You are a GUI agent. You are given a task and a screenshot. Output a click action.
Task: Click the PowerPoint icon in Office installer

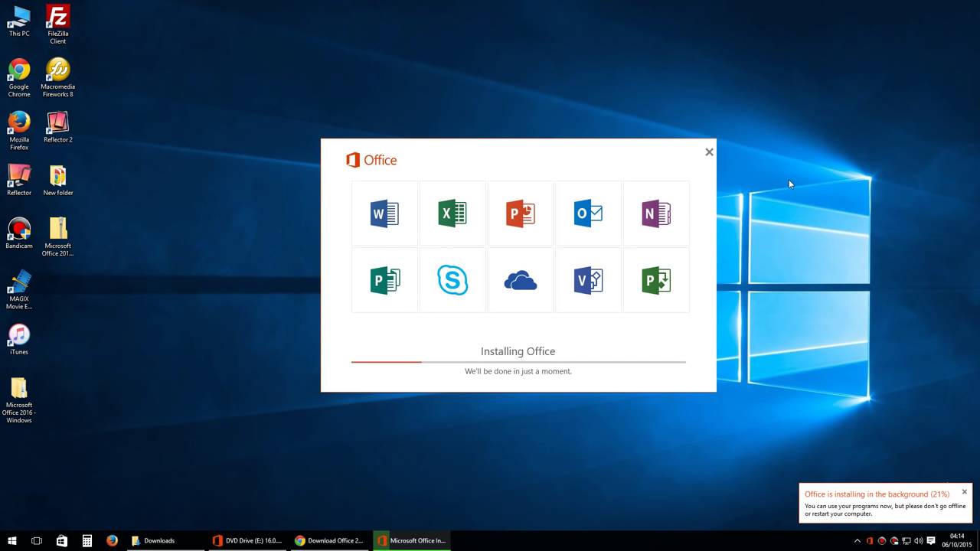point(521,214)
